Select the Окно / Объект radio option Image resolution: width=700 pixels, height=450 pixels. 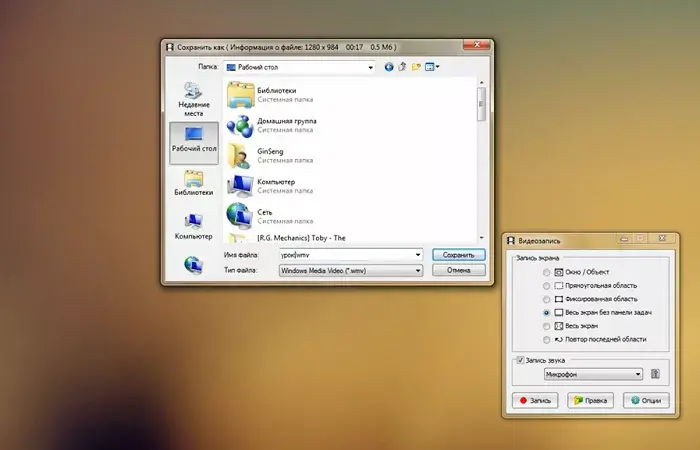546,272
